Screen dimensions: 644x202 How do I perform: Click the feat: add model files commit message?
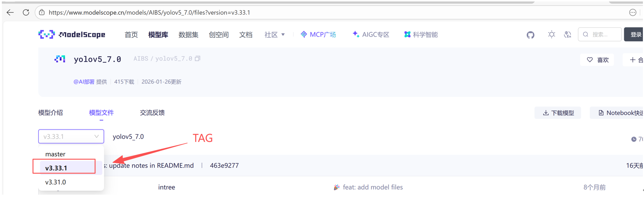coord(373,187)
